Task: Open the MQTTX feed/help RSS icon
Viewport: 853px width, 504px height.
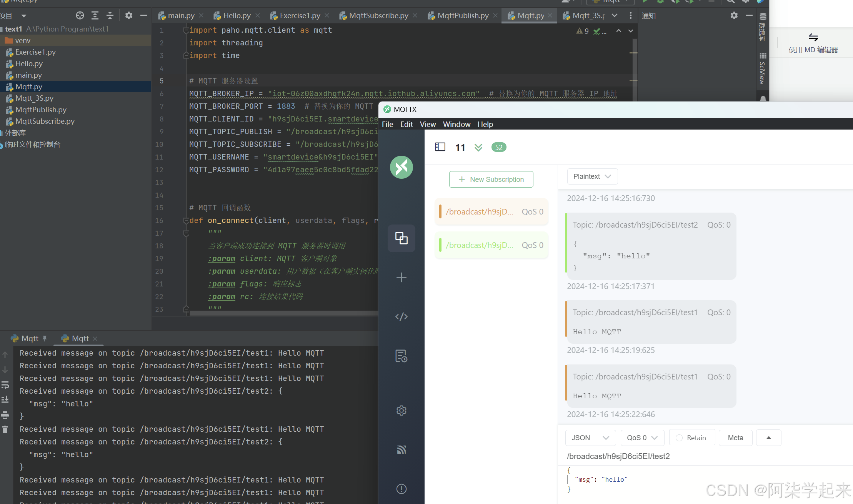Action: (x=401, y=450)
